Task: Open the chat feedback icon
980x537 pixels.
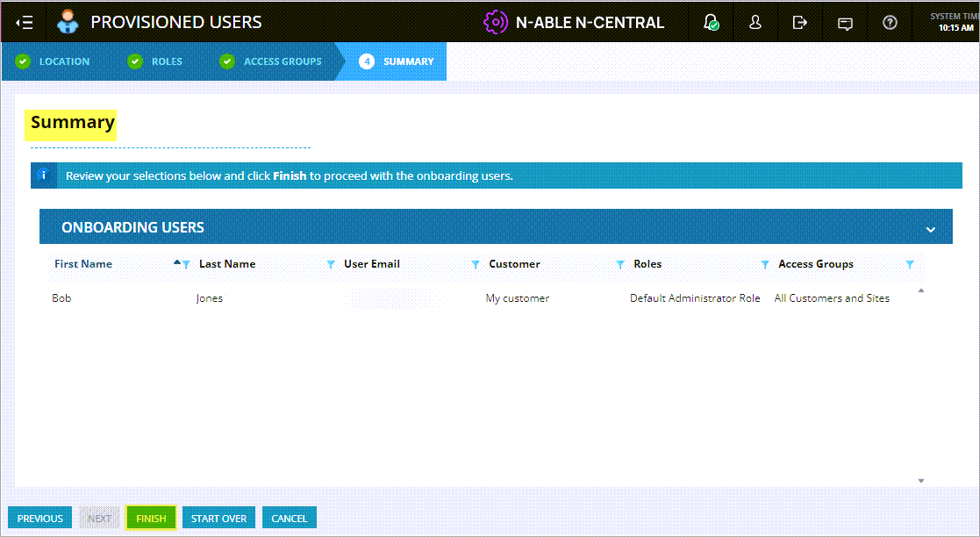Action: pos(845,24)
